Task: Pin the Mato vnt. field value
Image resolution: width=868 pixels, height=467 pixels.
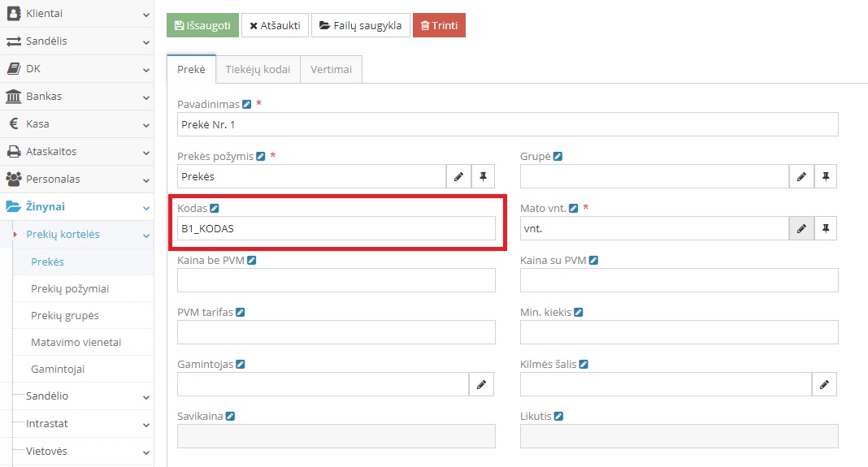Action: coord(826,230)
